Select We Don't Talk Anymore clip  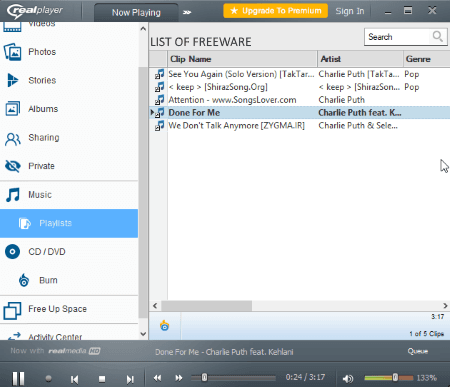[x=236, y=126]
